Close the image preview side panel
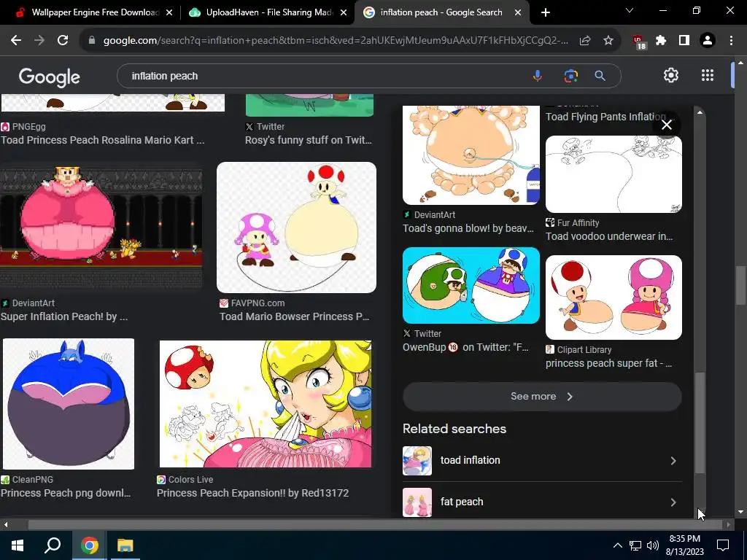The width and height of the screenshot is (747, 560). tap(667, 125)
